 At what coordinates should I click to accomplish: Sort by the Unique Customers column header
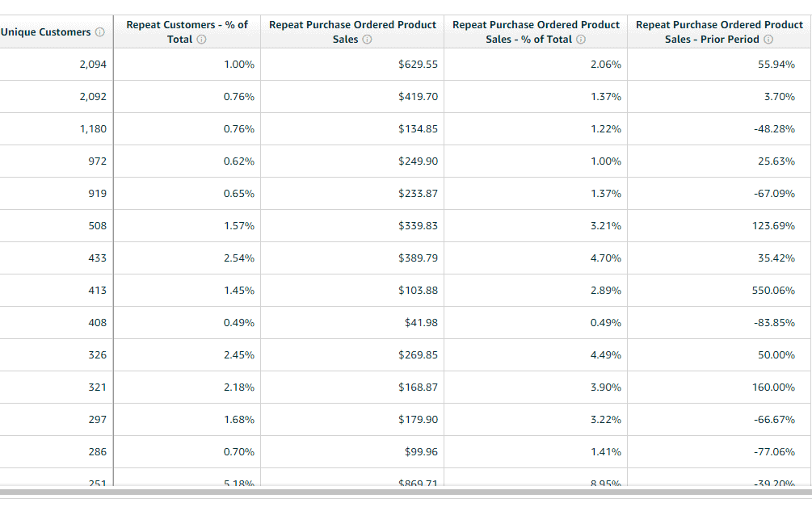[46, 31]
